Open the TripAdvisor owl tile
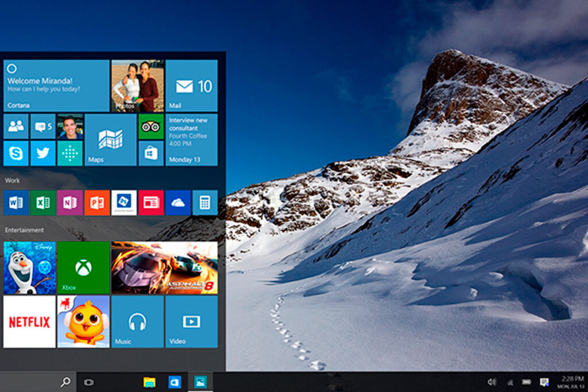This screenshot has height=392, width=588. coord(151,127)
